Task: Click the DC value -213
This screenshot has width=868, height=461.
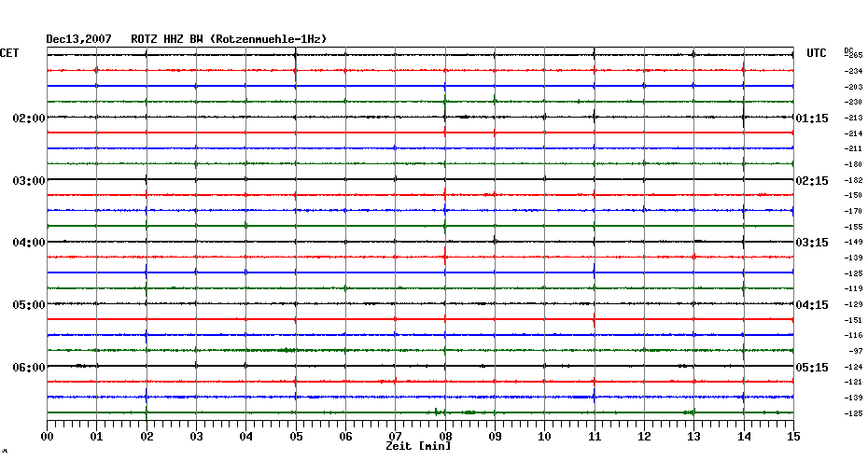Action: point(853,118)
